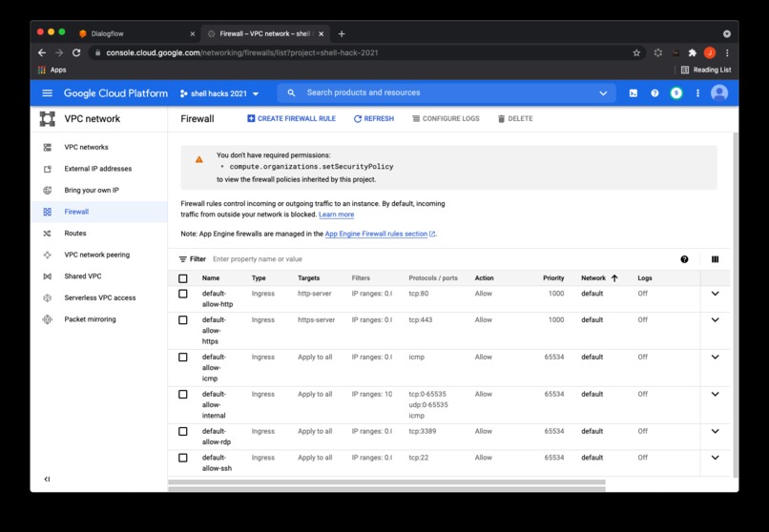The image size is (769, 532).
Task: Click the Serverless VPC access icon
Action: [x=47, y=297]
